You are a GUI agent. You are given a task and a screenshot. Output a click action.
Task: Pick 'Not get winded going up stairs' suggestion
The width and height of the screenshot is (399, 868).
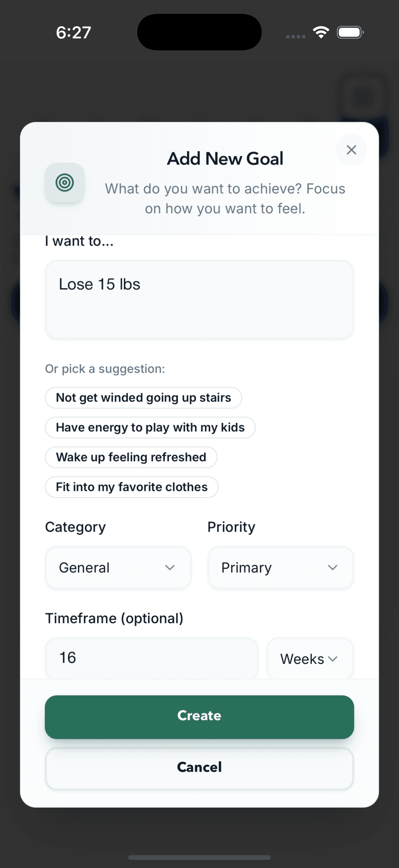point(144,398)
